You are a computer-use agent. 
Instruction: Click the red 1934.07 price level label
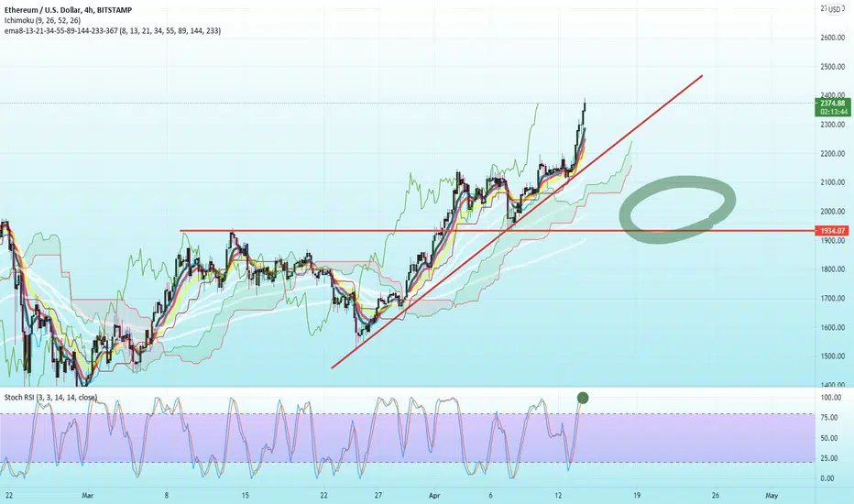(x=832, y=231)
